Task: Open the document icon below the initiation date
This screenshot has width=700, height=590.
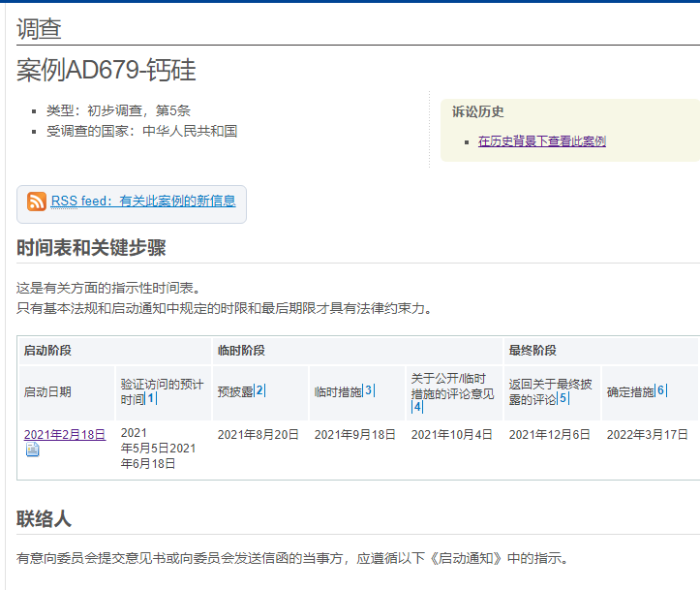Action: coord(32,450)
